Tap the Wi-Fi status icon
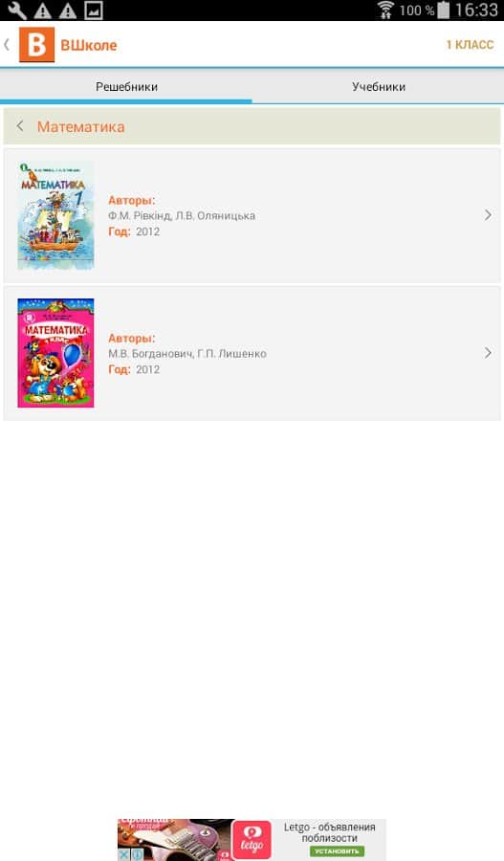The width and height of the screenshot is (504, 861). [x=386, y=10]
